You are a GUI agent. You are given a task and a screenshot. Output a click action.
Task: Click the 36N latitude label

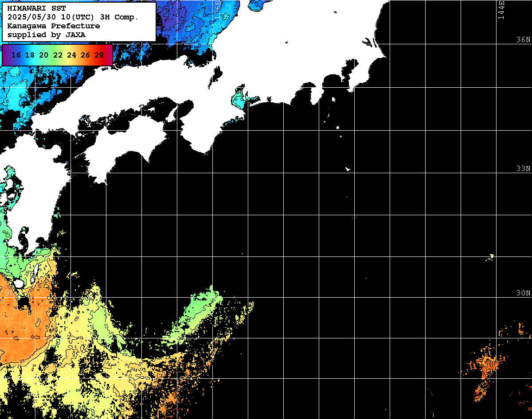523,39
